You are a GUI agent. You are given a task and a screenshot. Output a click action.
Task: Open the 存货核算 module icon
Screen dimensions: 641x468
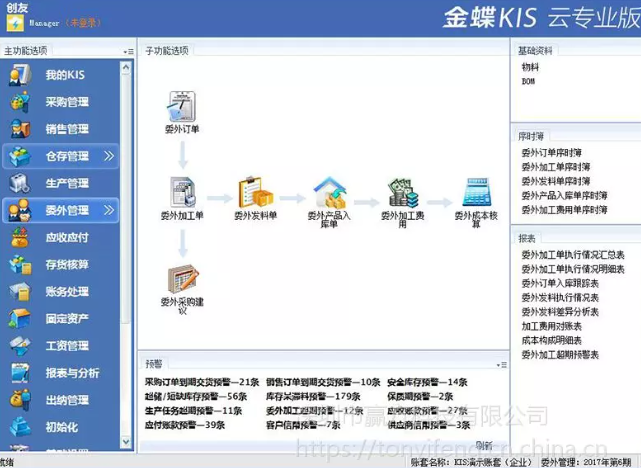pos(20,264)
